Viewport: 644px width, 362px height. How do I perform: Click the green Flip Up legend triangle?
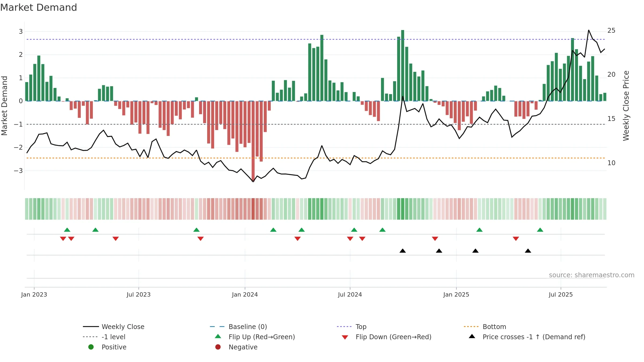[x=218, y=336]
